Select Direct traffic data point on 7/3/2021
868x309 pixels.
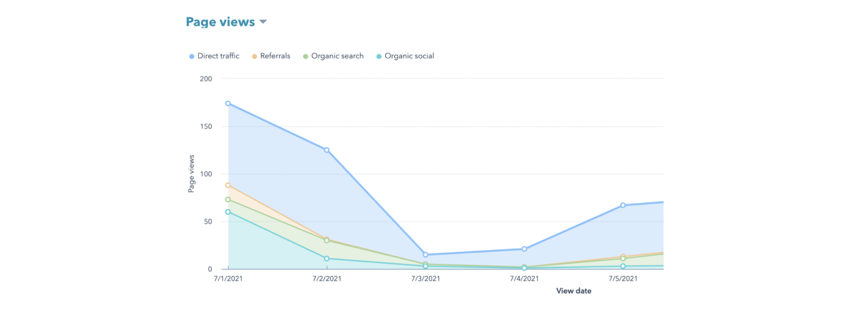tap(426, 255)
